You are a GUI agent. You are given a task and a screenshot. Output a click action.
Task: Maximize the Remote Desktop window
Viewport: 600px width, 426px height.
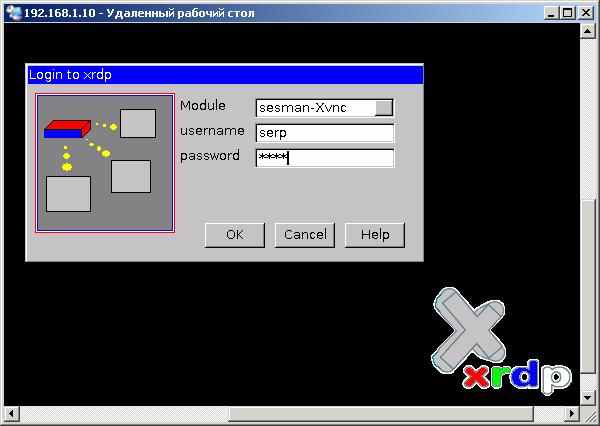(x=567, y=13)
